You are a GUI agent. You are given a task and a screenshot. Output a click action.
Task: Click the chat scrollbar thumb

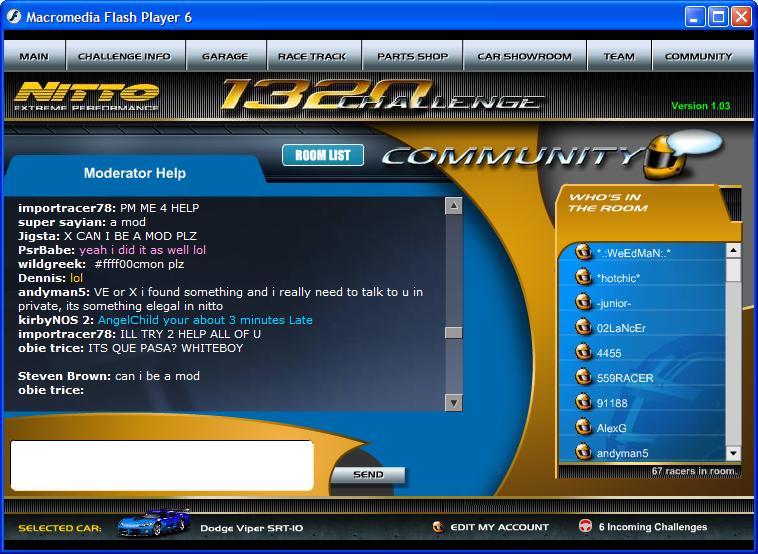[453, 333]
